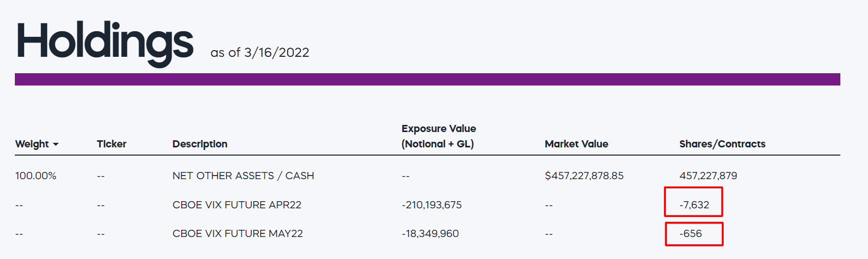
Task: Sort by the Weight column header
Action: [32, 144]
